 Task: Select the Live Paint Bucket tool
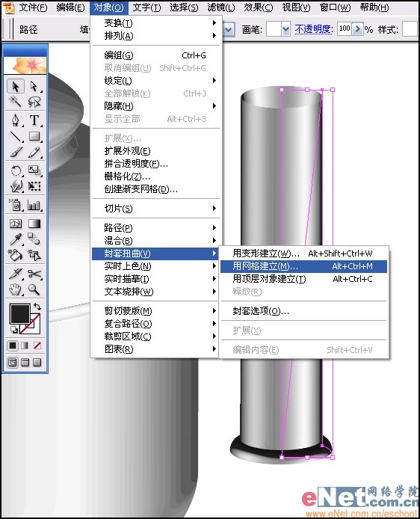coord(15,255)
